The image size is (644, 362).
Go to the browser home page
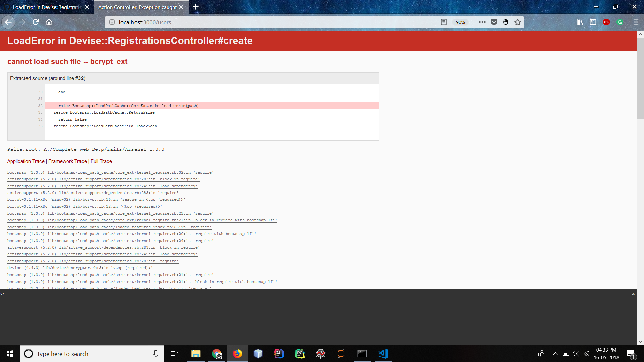tap(49, 22)
